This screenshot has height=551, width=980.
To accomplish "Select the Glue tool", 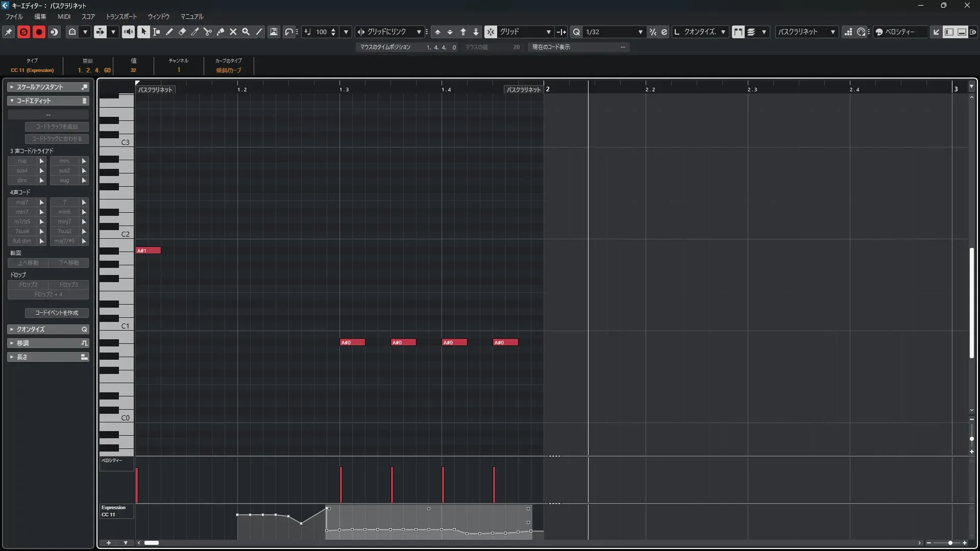I will pos(220,32).
